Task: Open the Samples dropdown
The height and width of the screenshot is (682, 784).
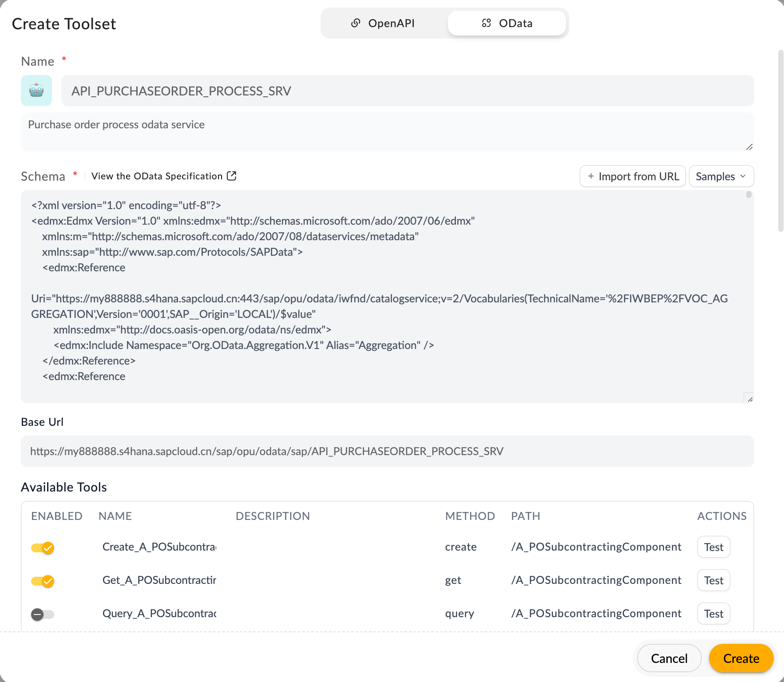Action: click(x=721, y=176)
